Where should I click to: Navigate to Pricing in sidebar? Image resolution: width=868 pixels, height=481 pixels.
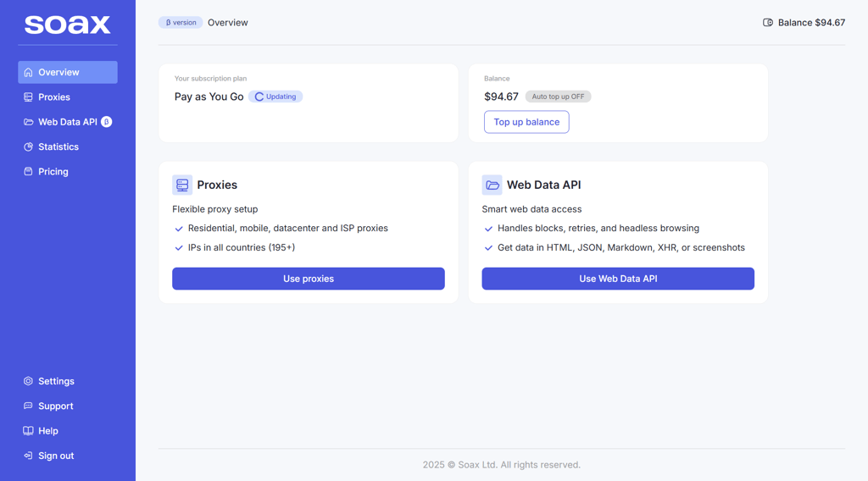tap(68, 172)
